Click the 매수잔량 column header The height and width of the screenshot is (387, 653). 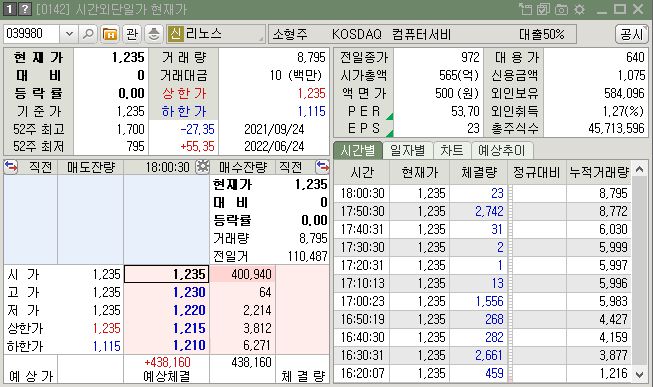243,167
